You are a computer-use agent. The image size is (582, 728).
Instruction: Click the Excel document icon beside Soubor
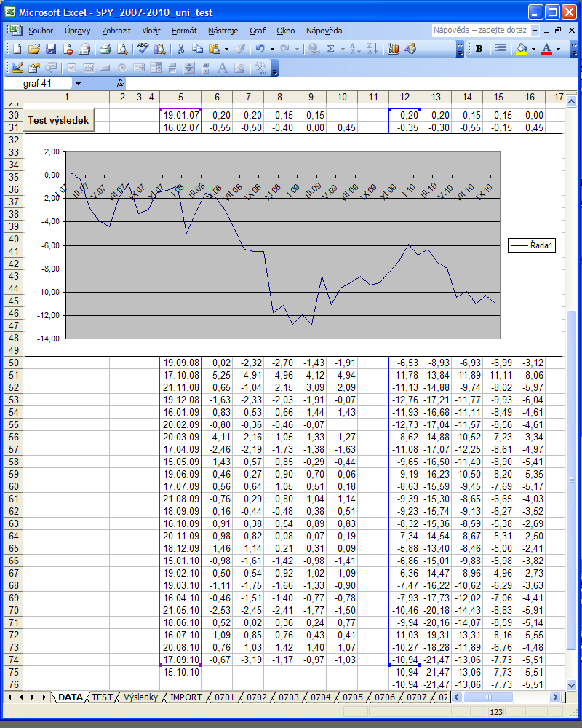coord(16,30)
